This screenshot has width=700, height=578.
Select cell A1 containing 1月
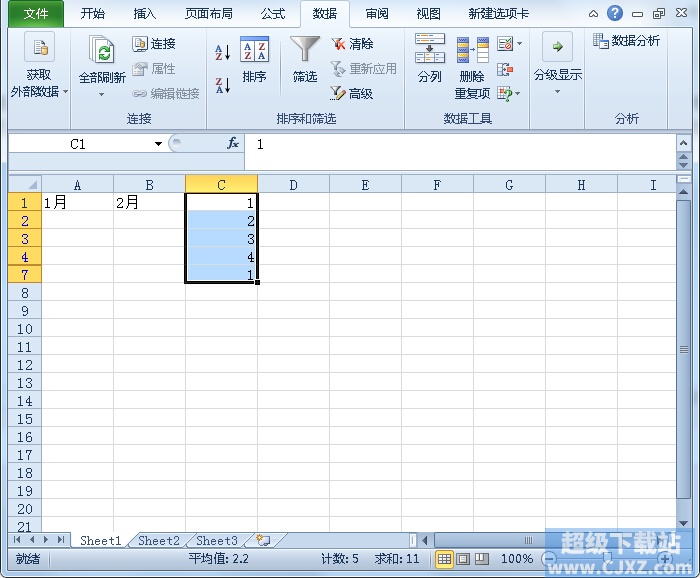pos(78,203)
